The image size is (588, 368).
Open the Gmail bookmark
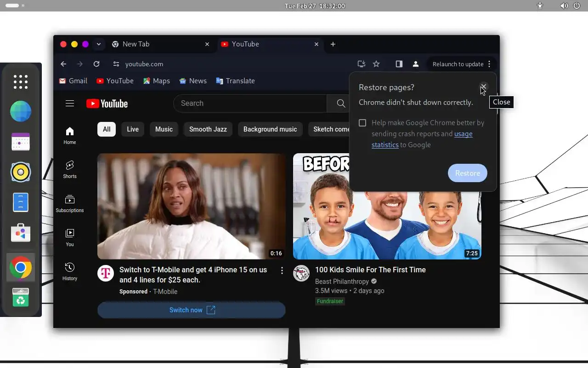point(73,81)
